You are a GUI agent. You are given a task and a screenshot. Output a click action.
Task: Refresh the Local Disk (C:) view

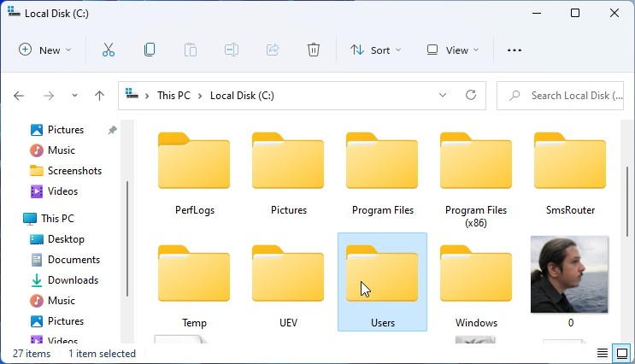[471, 95]
